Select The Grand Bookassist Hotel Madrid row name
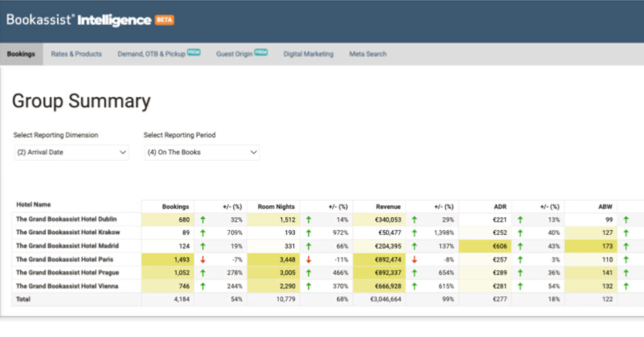Screen dimensions: 644x337 pyautogui.click(x=67, y=246)
